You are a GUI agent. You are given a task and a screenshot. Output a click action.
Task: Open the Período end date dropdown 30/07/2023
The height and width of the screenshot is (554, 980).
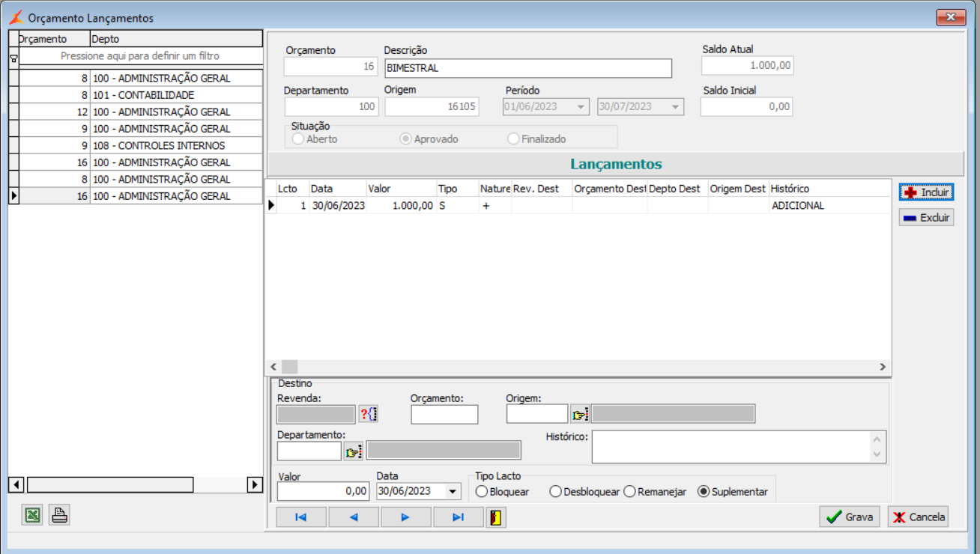(676, 107)
